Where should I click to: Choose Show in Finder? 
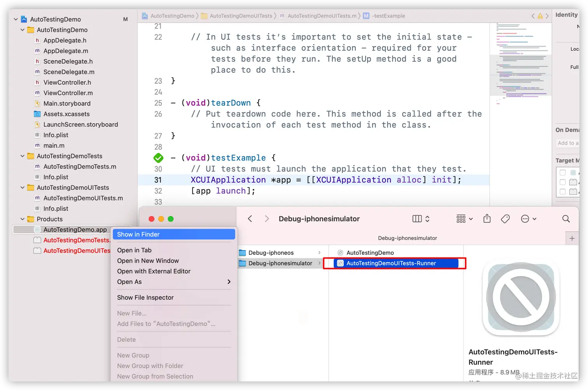point(174,234)
